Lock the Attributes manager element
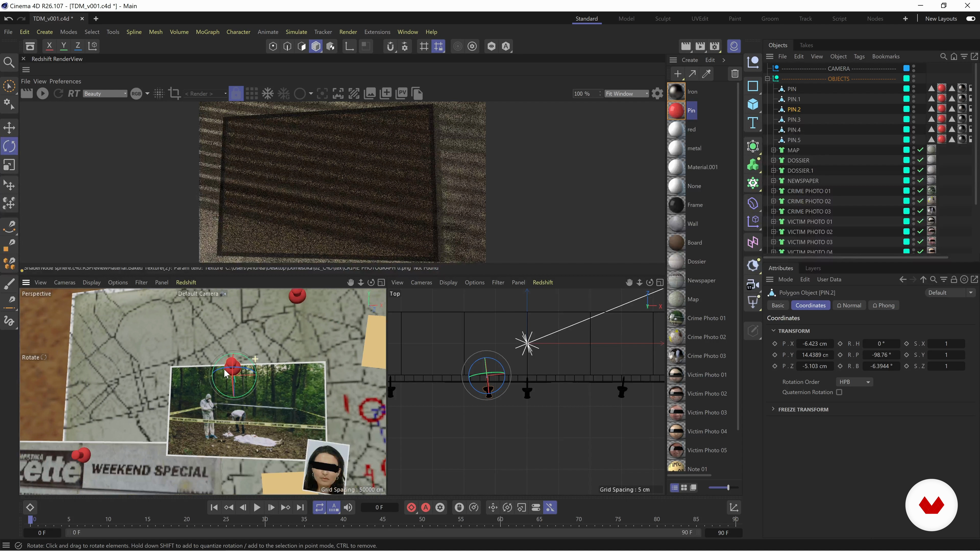 pyautogui.click(x=954, y=280)
